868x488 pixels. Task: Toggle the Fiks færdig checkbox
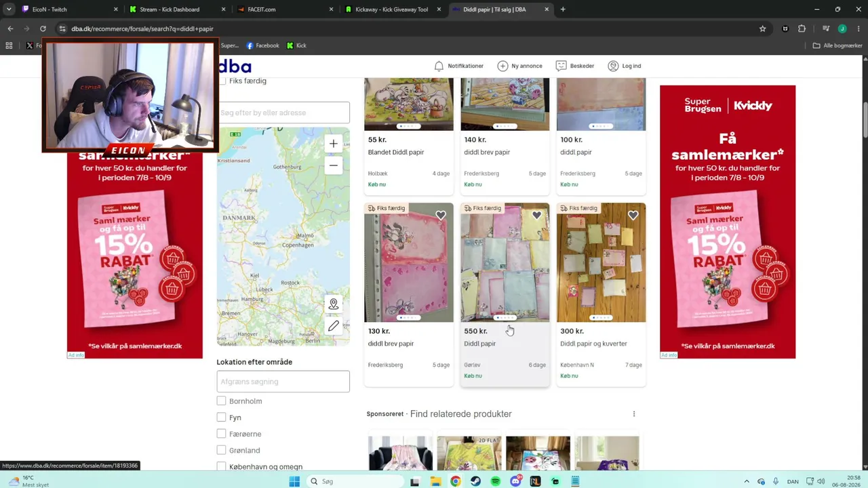pyautogui.click(x=222, y=81)
